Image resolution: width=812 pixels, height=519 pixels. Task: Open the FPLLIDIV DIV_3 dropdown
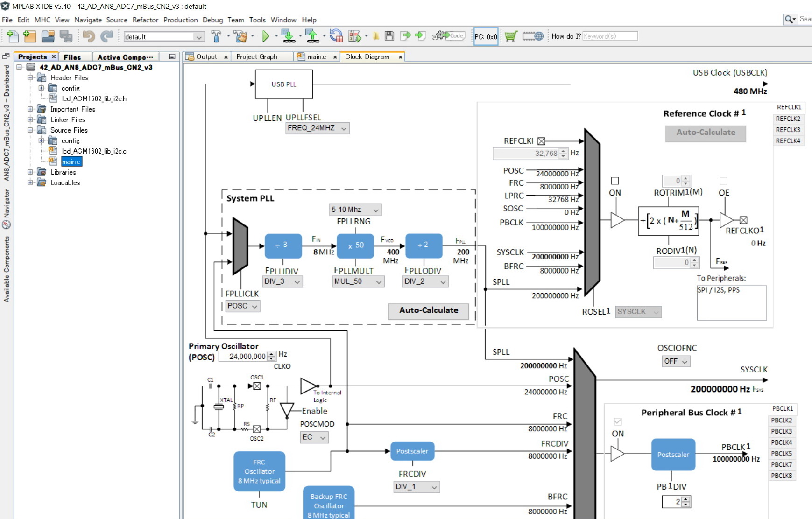(x=282, y=281)
